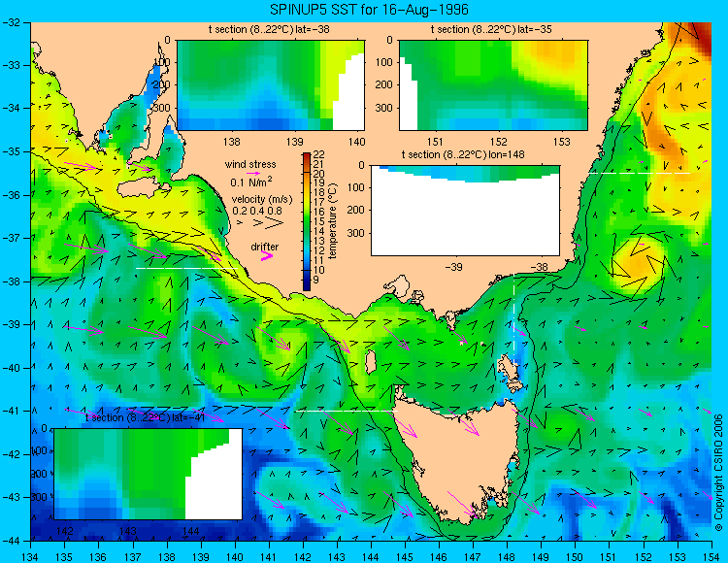Click the '149' longitude tick label
The image size is (728, 563).
pos(542,557)
